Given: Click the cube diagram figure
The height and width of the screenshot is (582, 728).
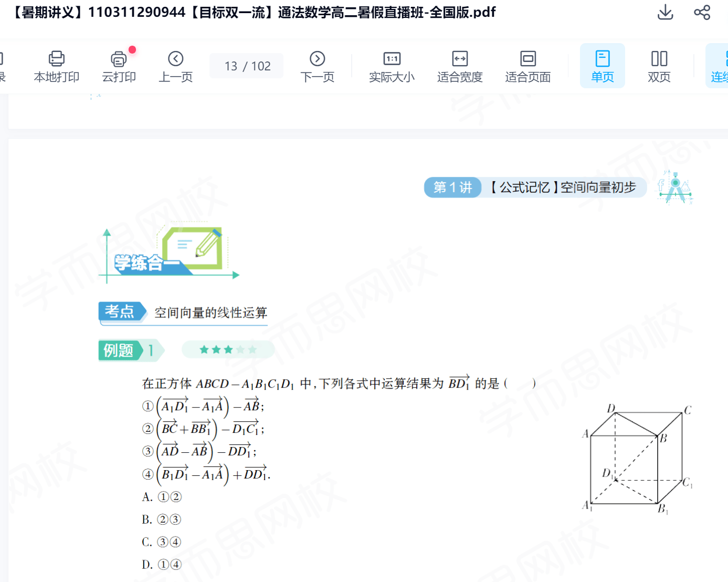Looking at the screenshot, I should pos(638,459).
